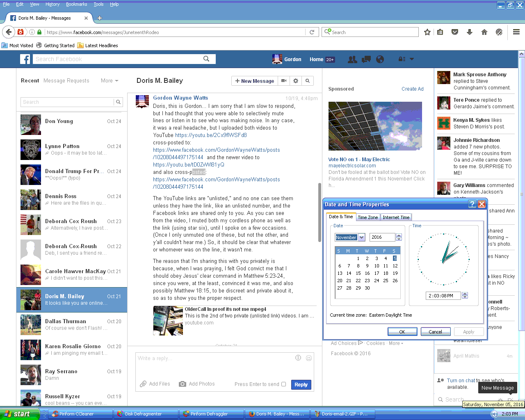The width and height of the screenshot is (525, 420).
Task: Increase the year with the up spinner
Action: pyautogui.click(x=399, y=235)
